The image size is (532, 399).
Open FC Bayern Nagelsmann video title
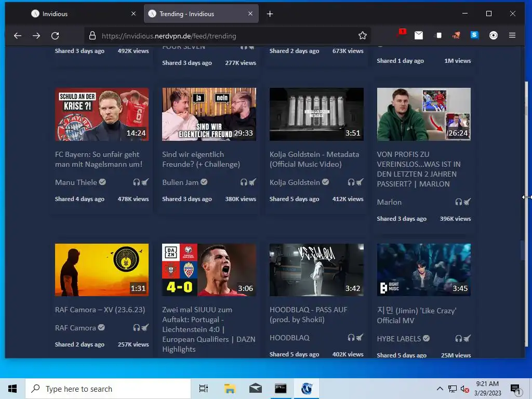pyautogui.click(x=99, y=159)
